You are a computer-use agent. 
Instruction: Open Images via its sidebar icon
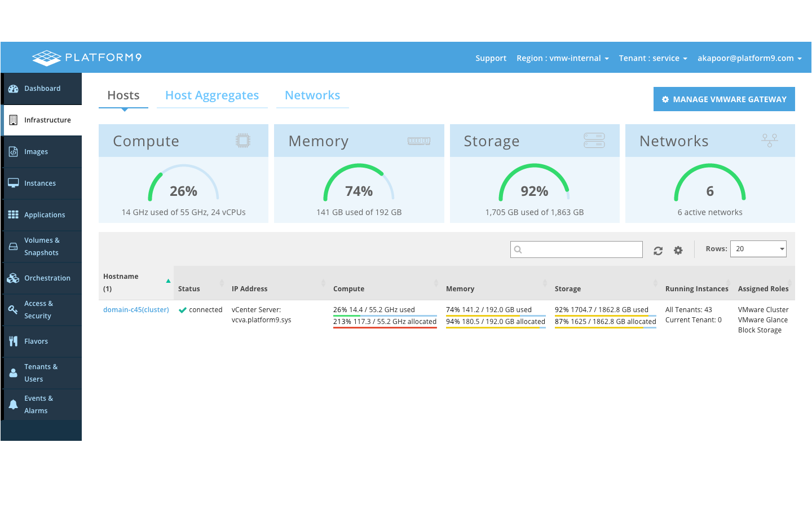[14, 152]
